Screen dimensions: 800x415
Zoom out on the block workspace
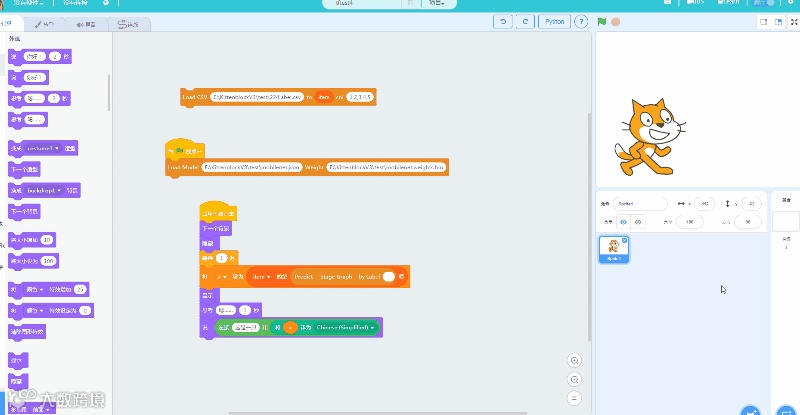click(x=574, y=380)
